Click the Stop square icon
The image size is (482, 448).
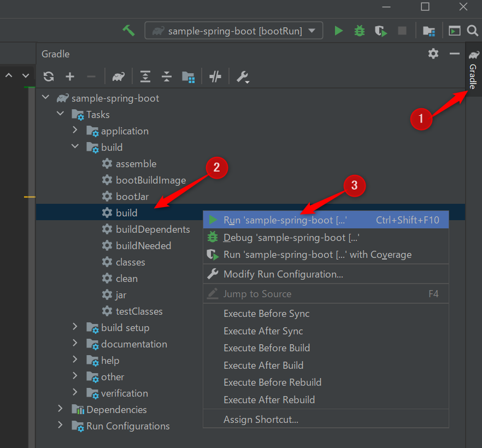(402, 31)
